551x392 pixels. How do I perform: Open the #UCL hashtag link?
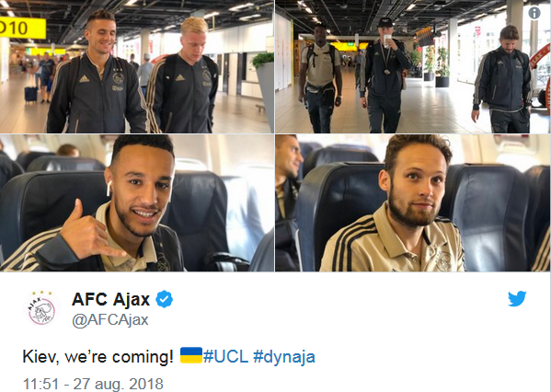pos(225,356)
